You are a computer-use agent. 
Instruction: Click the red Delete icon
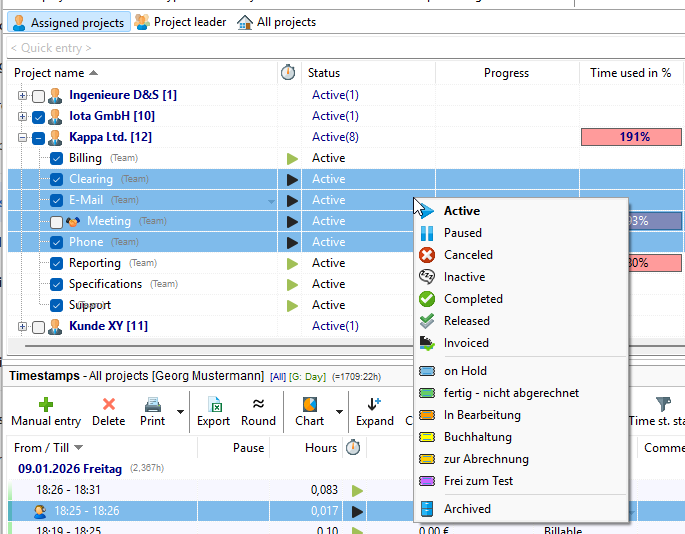coord(109,405)
